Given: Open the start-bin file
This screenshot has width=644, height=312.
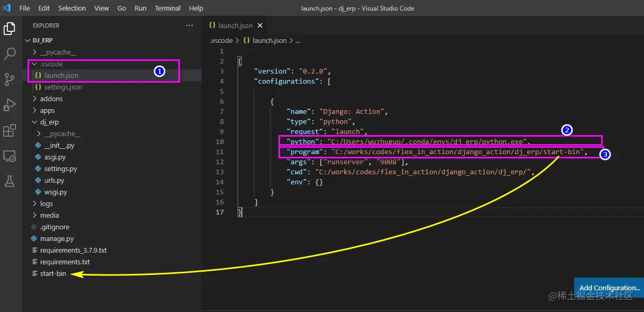Looking at the screenshot, I should tap(53, 273).
